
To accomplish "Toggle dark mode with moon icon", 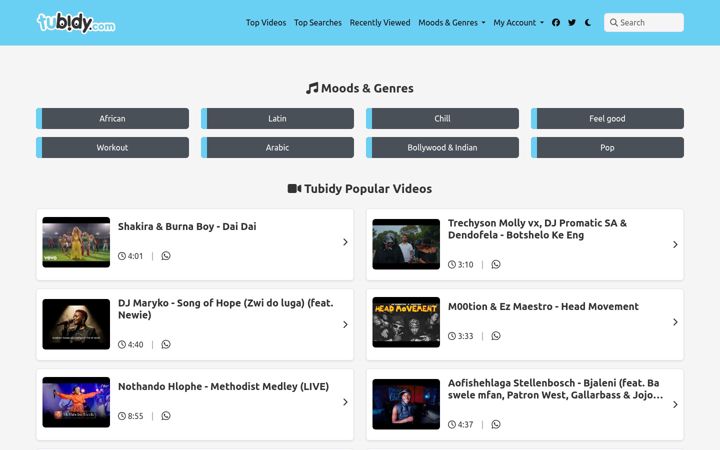I will pos(588,22).
